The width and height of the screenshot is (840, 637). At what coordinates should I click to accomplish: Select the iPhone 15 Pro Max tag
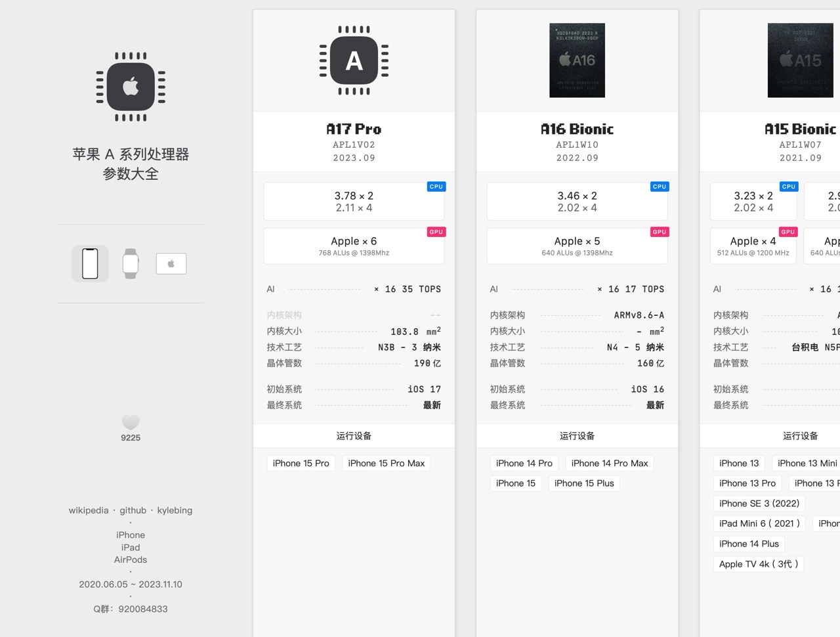point(387,464)
